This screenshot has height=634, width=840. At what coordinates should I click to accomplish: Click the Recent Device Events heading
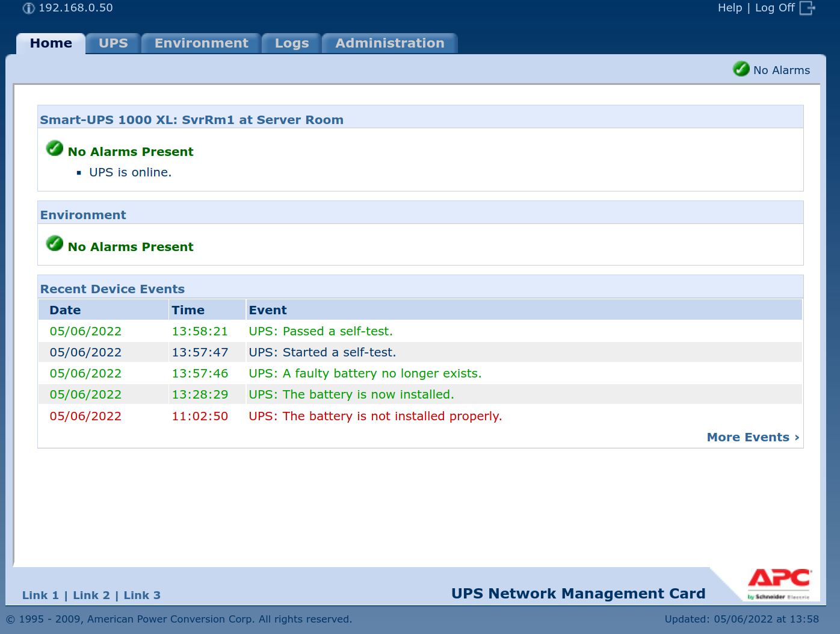click(x=113, y=289)
